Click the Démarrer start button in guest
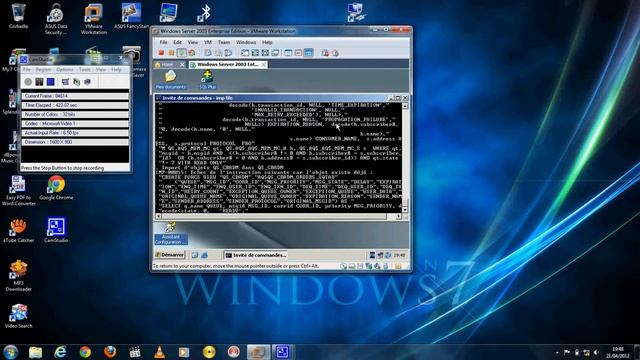 170,255
